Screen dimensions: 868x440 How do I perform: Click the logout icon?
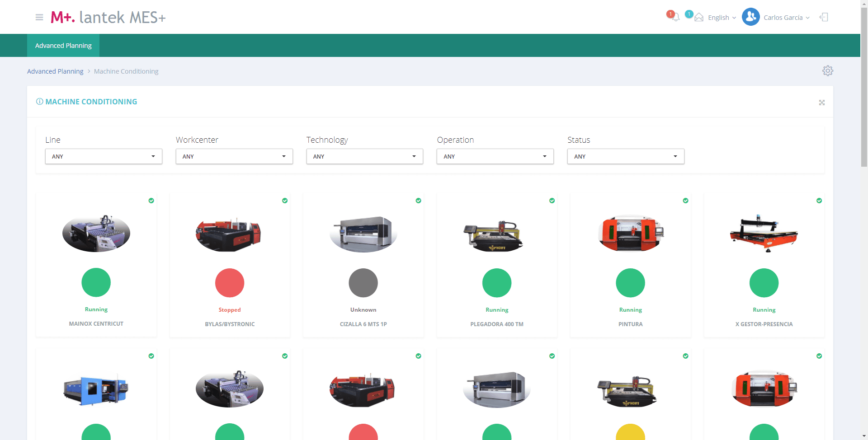click(x=824, y=17)
